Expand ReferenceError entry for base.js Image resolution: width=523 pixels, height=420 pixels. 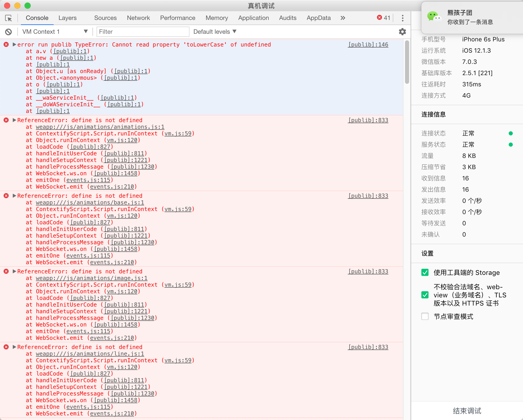[14, 196]
